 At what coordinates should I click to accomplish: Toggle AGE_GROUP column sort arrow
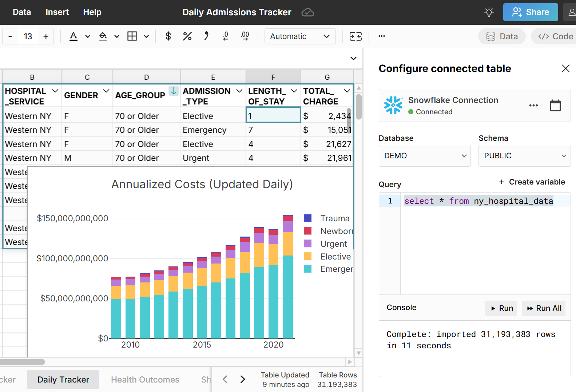tap(174, 91)
